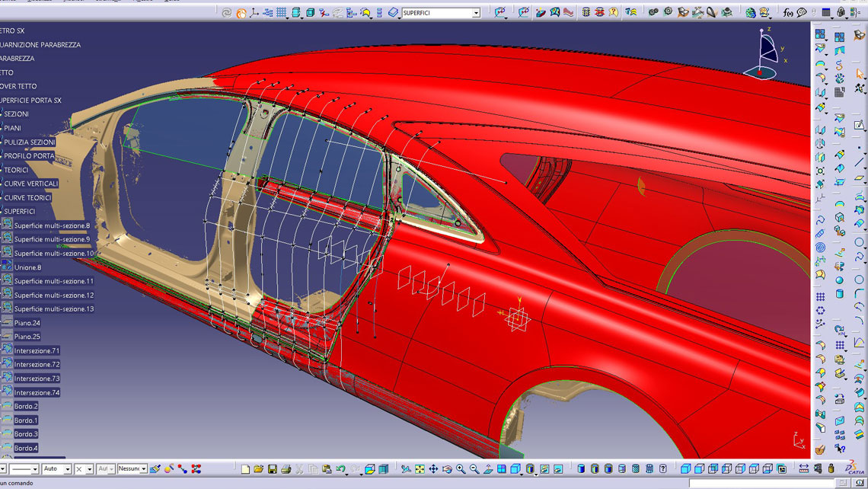This screenshot has width=868, height=489.
Task: Click the speech bubble comment icon
Action: pos(802,12)
